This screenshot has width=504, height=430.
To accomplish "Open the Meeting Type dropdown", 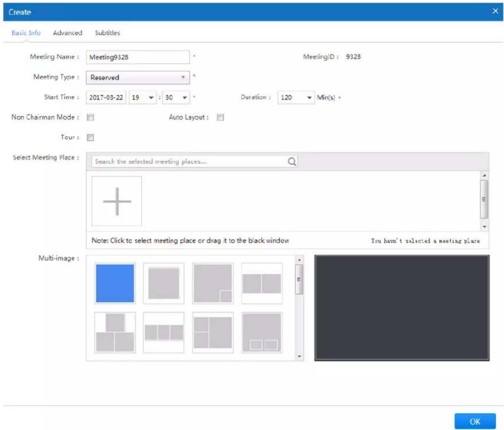I will (138, 78).
